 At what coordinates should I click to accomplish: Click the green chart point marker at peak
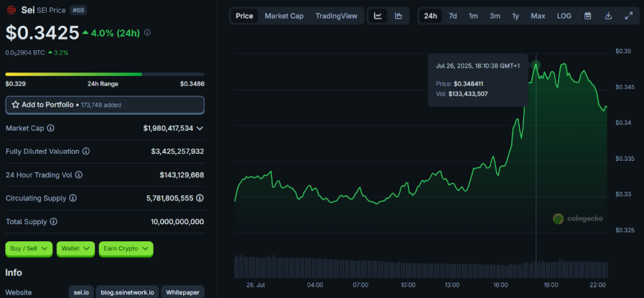pos(536,65)
